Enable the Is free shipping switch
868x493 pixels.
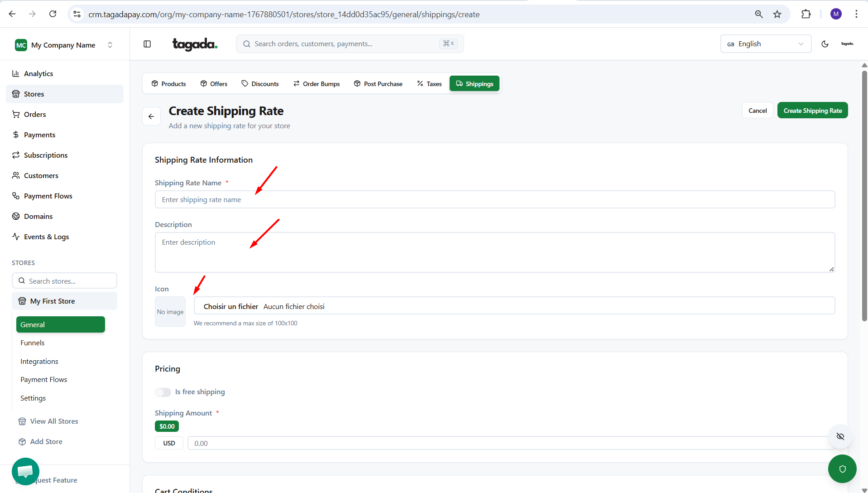163,392
